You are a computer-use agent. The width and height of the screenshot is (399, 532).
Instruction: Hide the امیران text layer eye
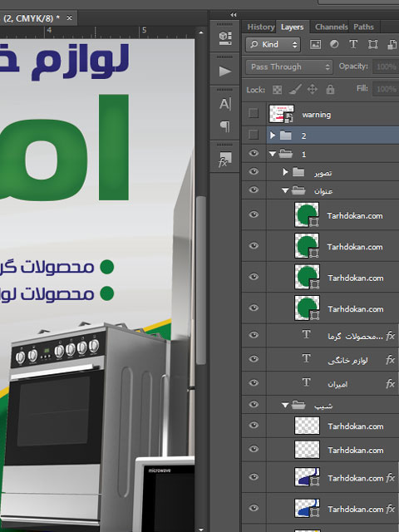[254, 382]
